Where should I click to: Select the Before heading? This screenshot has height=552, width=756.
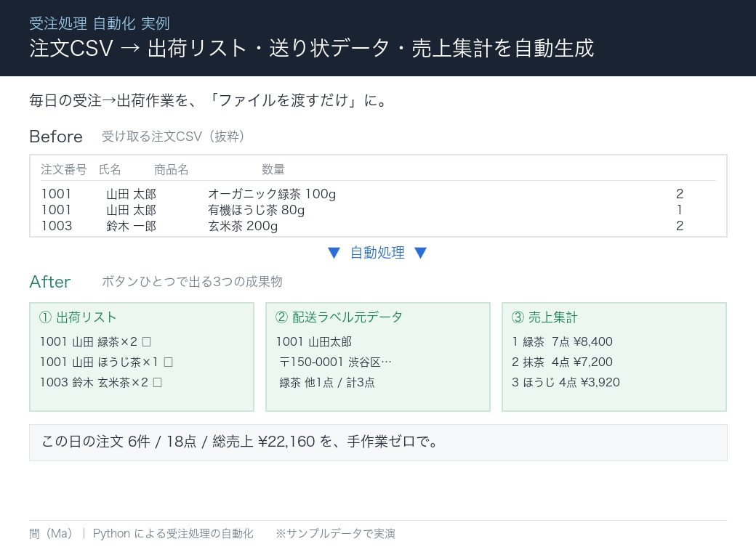pos(56,137)
